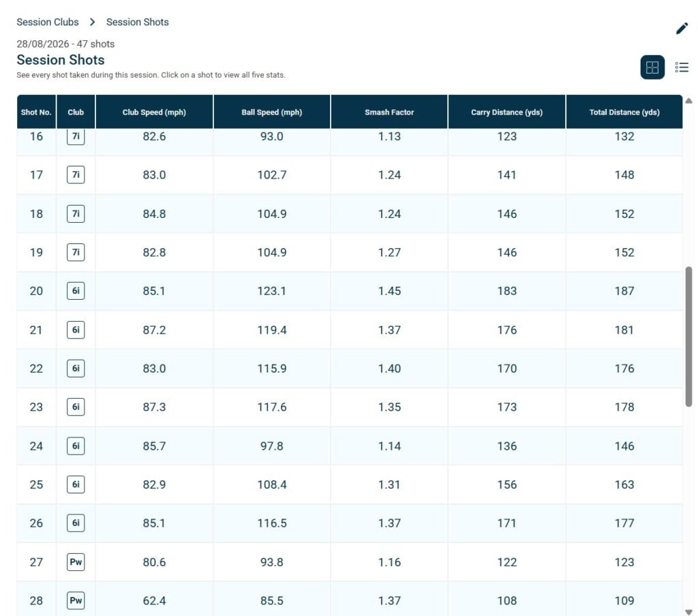The width and height of the screenshot is (698, 616).
Task: Select the 6i club badge for shot 22
Action: click(76, 369)
